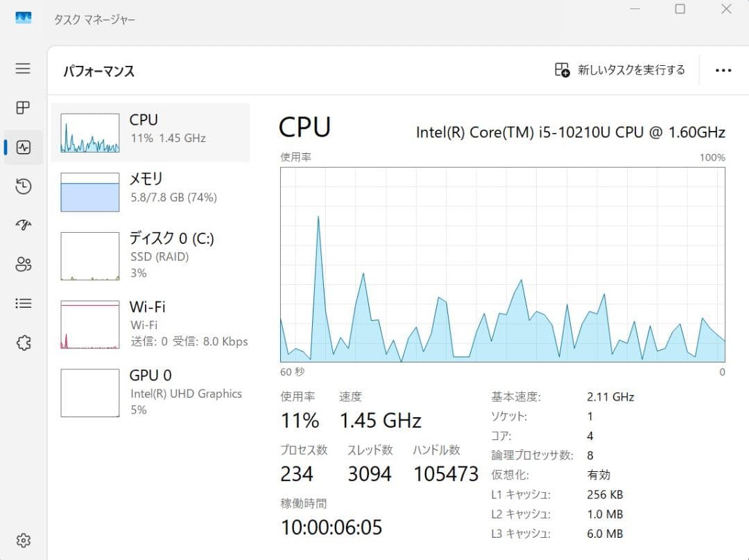Expand the navigation pane with the hamburger menu
This screenshot has width=749, height=560.
click(23, 69)
